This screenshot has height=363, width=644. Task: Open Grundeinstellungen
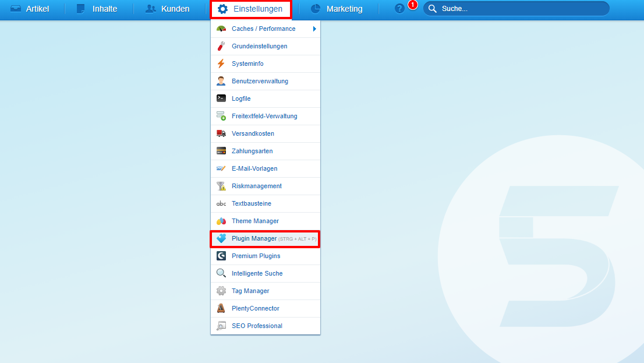(266, 46)
